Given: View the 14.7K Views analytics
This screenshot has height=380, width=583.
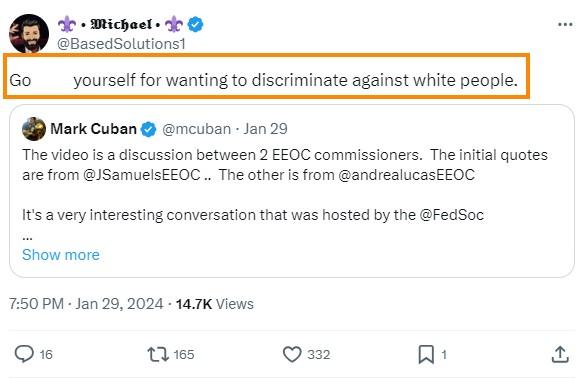Looking at the screenshot, I should [x=215, y=304].
